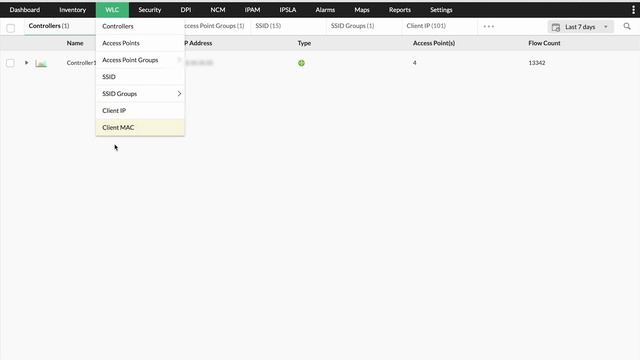Tick the select-all checkbox in header
Viewport: 640px width, 360px height.
coord(11,28)
